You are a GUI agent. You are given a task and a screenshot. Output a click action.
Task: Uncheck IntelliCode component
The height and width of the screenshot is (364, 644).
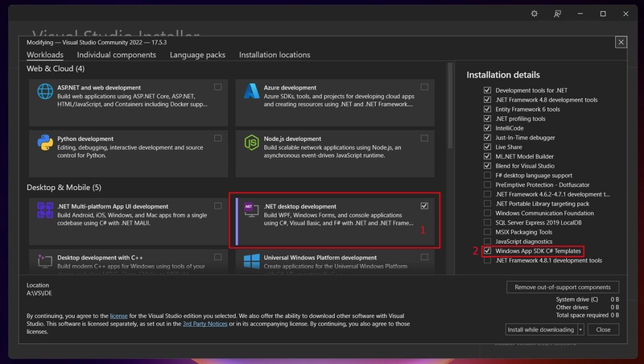pos(487,128)
